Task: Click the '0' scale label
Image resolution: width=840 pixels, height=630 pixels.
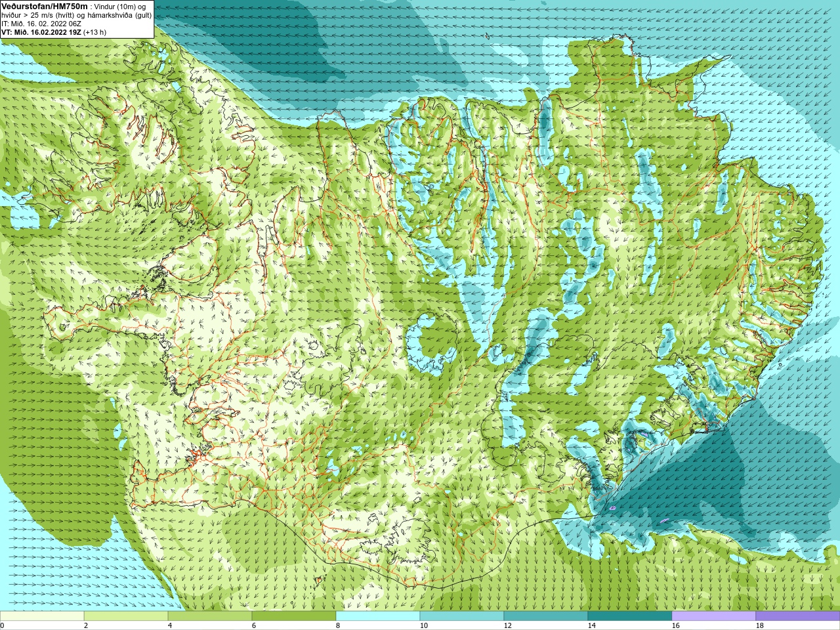Action: (2, 625)
